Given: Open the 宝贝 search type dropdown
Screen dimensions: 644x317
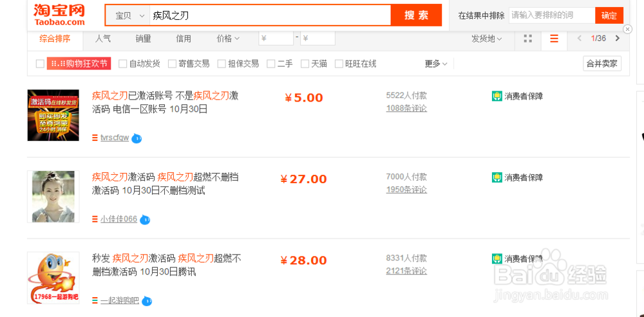Looking at the screenshot, I should click(128, 15).
